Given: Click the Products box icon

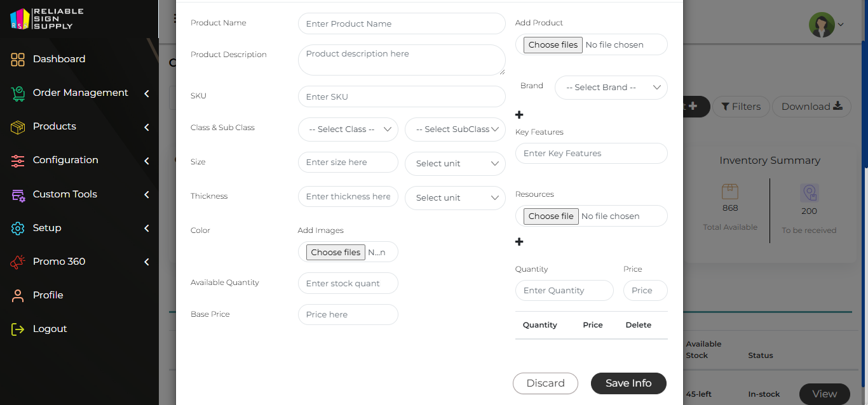Looking at the screenshot, I should click(18, 127).
